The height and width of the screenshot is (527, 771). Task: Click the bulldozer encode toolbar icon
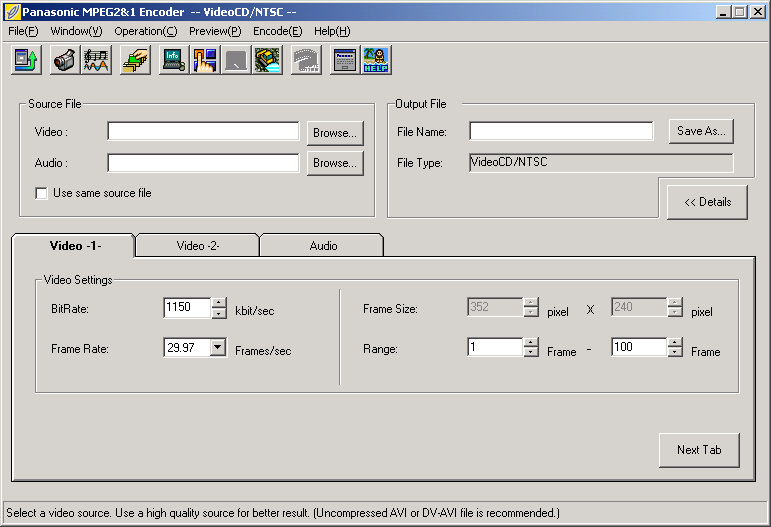267,60
